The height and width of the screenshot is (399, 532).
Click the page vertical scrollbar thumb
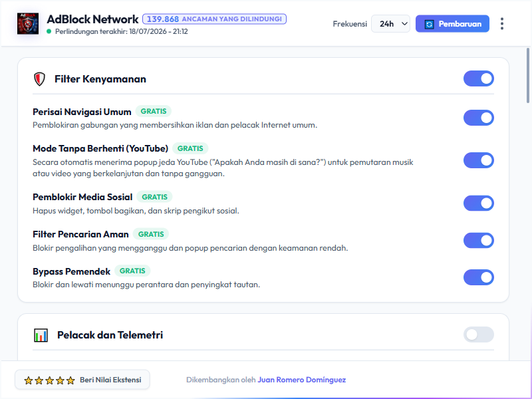point(528,75)
